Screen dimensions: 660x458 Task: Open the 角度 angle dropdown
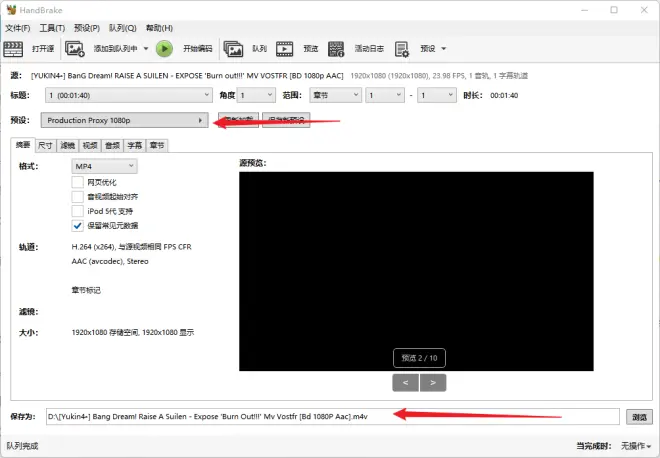pos(256,95)
